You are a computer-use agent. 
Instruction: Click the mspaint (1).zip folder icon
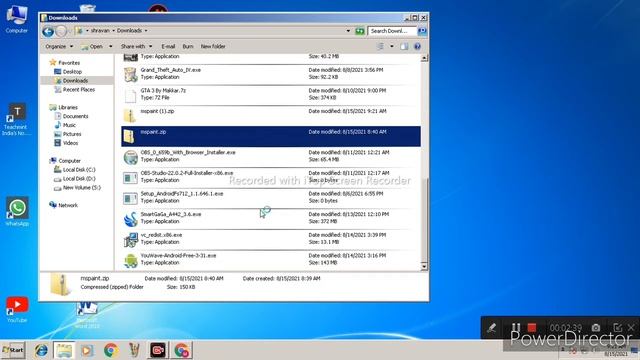(130, 116)
